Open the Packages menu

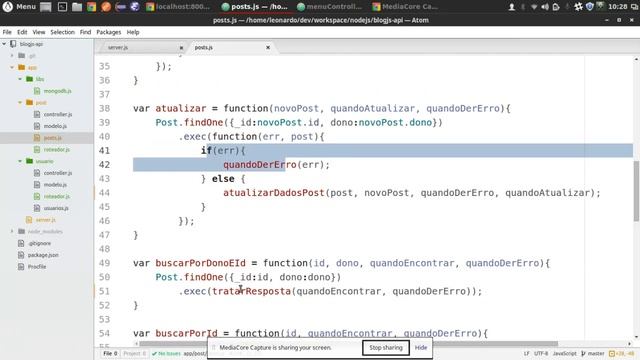coord(109,32)
